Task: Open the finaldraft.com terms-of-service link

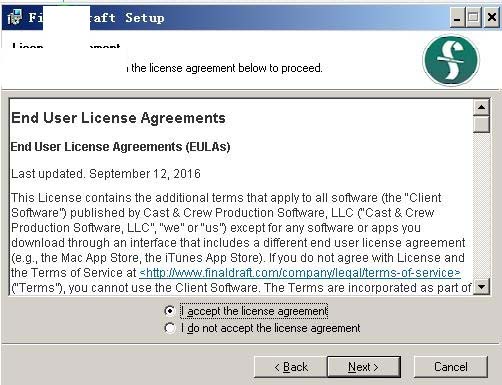Action: click(x=300, y=273)
